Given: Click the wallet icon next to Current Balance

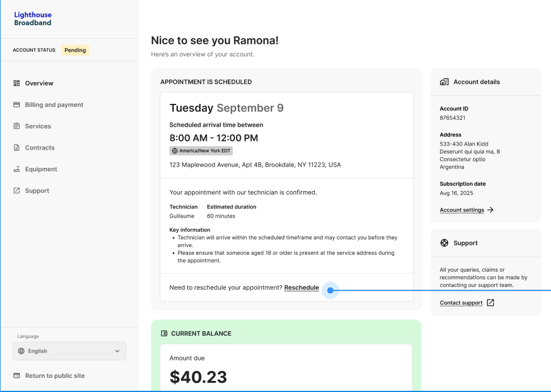Looking at the screenshot, I should [164, 333].
